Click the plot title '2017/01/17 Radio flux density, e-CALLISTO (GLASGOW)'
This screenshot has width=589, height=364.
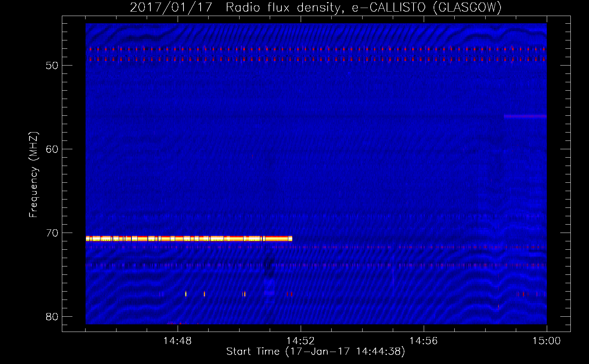point(316,7)
